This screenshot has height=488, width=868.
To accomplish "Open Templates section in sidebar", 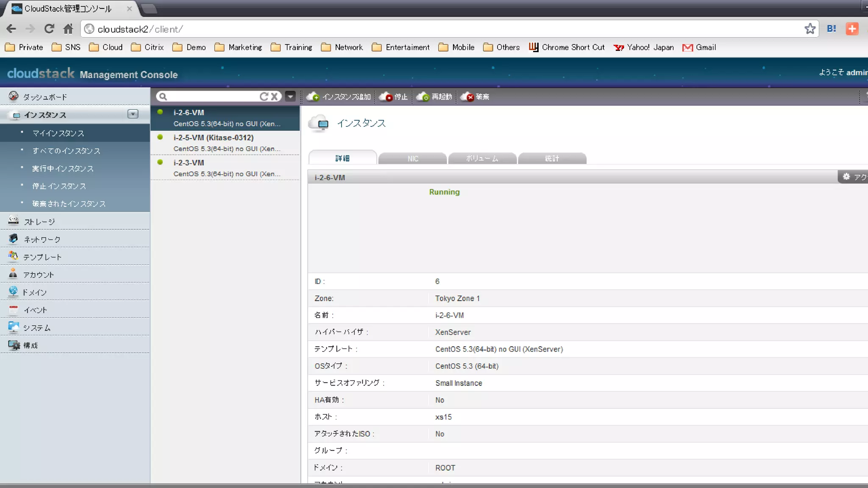I will pos(42,257).
